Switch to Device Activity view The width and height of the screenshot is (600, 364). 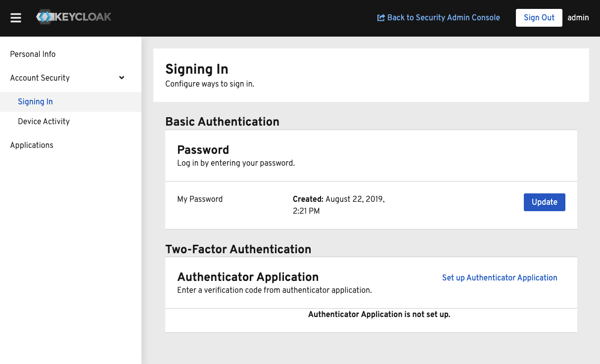click(44, 121)
